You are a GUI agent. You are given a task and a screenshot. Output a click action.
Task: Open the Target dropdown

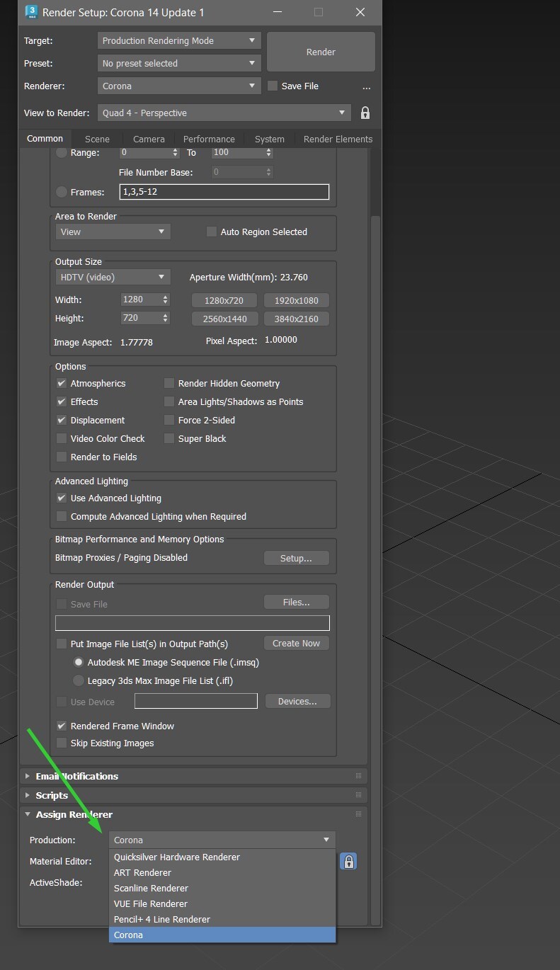tap(179, 40)
